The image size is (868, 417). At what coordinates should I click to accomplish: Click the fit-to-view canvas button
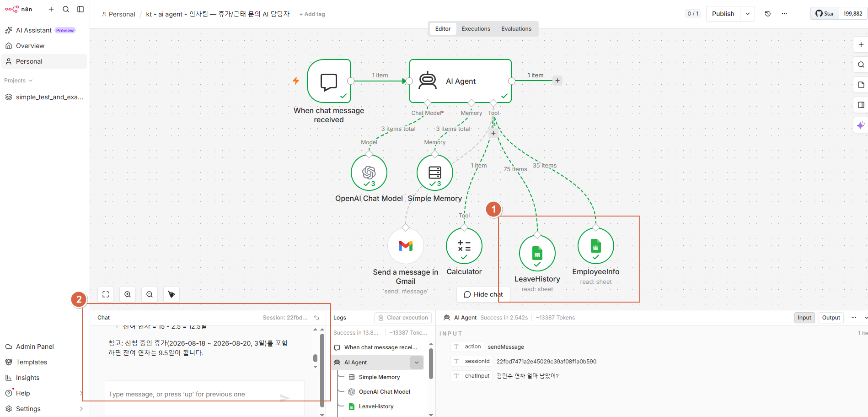106,294
